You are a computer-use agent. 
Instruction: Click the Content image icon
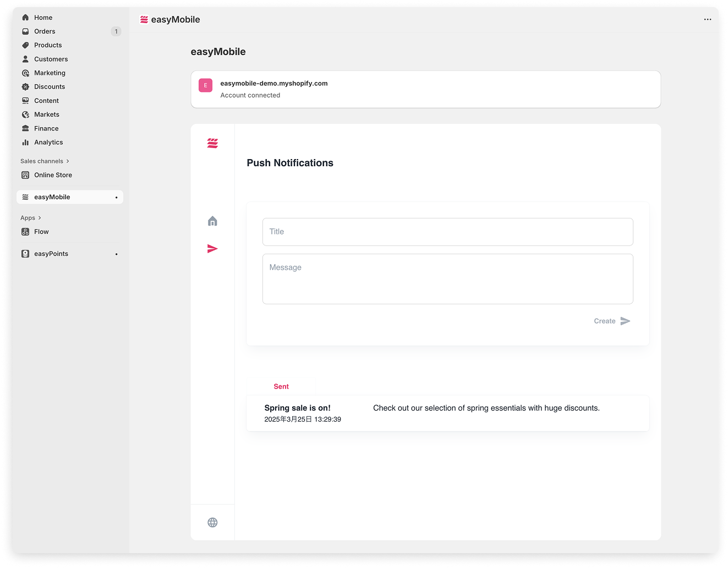(x=25, y=101)
